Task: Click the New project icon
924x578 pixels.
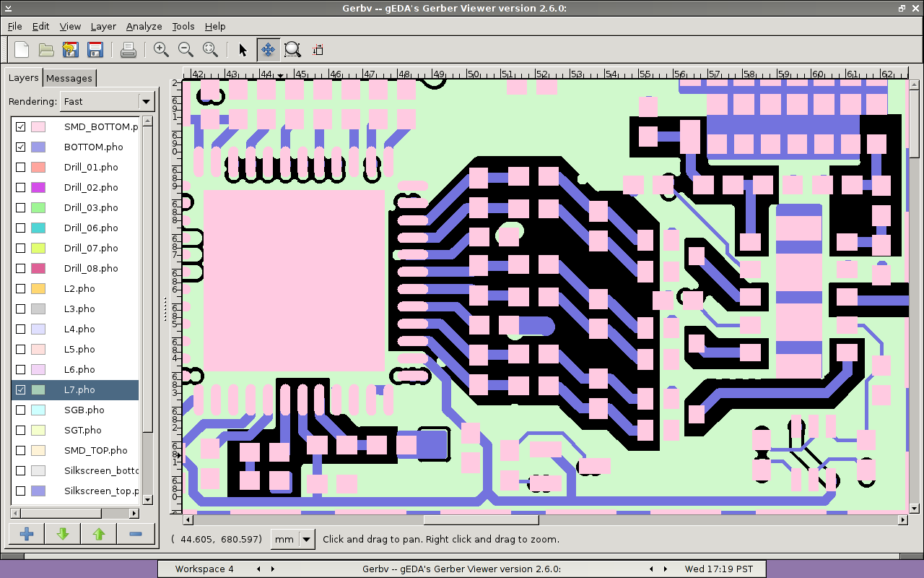Action: click(22, 50)
